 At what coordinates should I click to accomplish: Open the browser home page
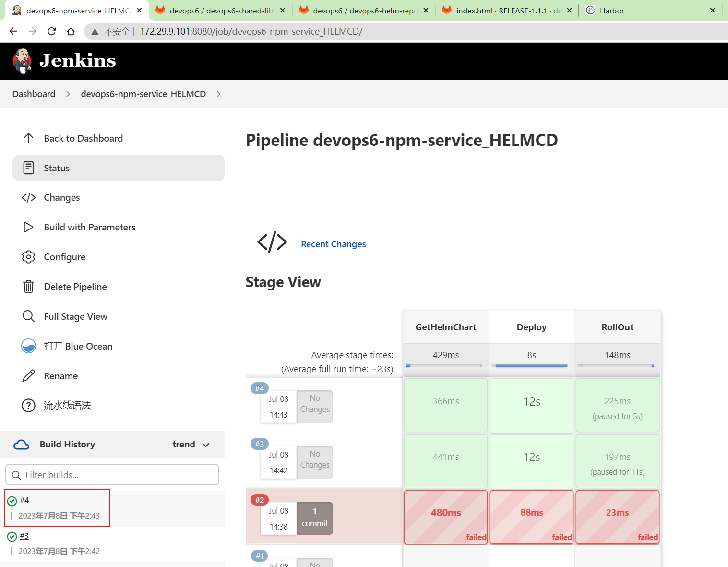71,31
